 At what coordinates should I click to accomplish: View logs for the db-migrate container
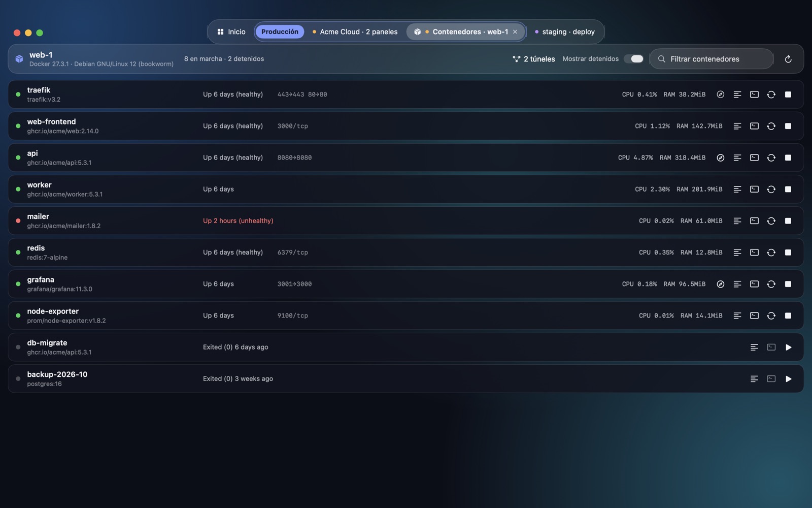(754, 347)
